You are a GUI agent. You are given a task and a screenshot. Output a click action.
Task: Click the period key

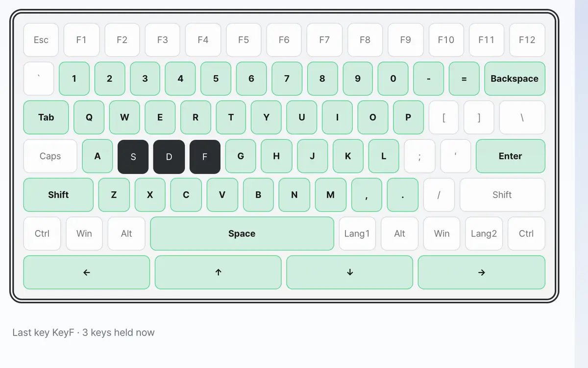point(403,195)
